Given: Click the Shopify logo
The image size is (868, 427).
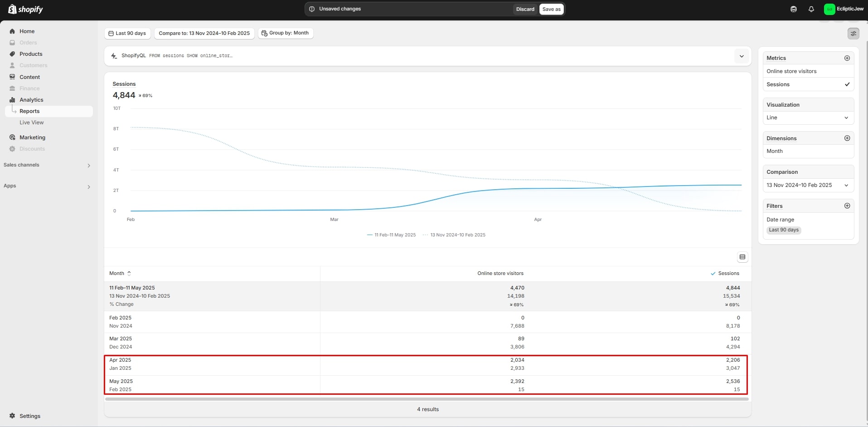Looking at the screenshot, I should coord(26,9).
